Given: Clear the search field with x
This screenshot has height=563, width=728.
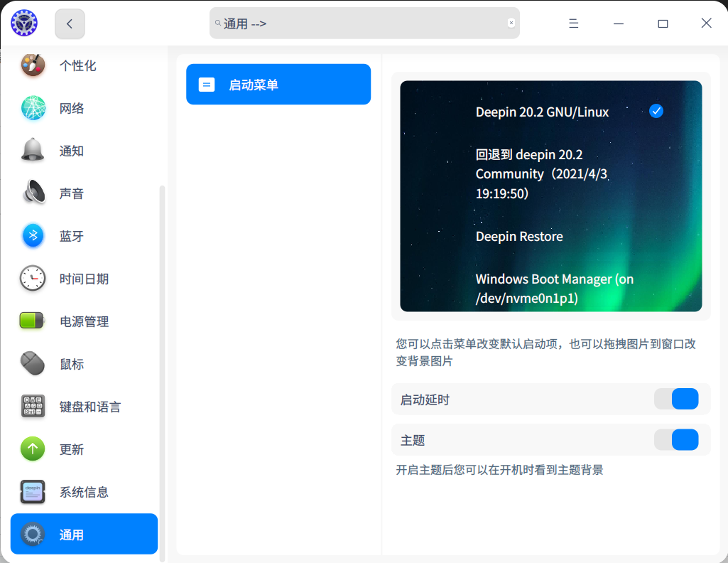Looking at the screenshot, I should pos(511,23).
